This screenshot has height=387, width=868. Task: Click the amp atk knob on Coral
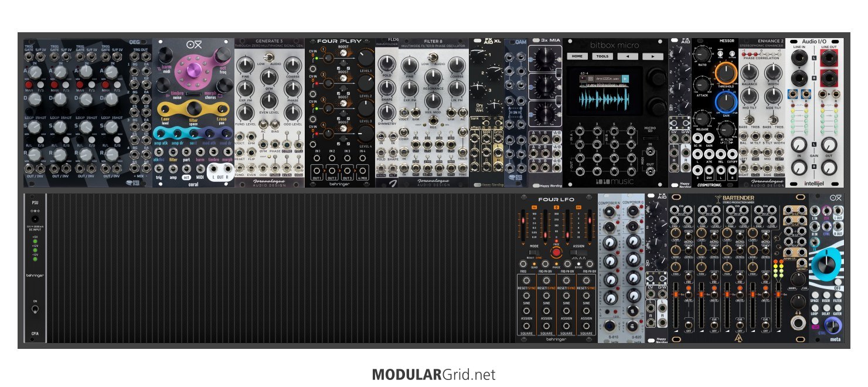click(161, 134)
